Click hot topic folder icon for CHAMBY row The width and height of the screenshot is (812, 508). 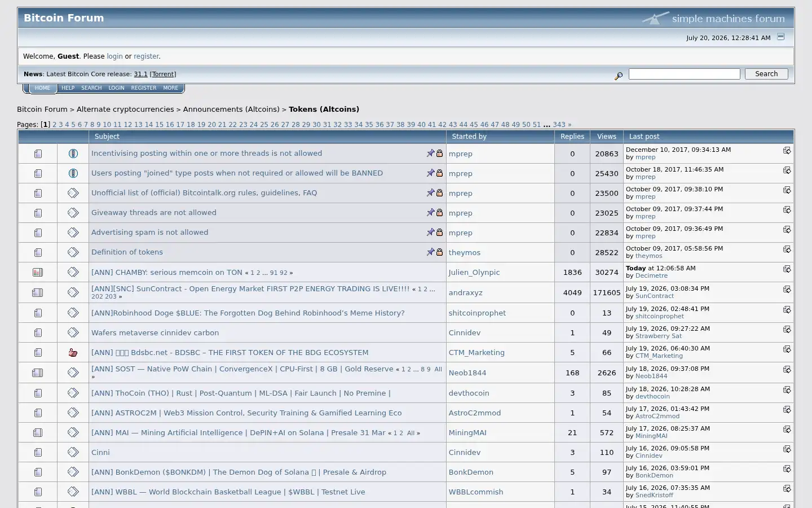pos(38,272)
